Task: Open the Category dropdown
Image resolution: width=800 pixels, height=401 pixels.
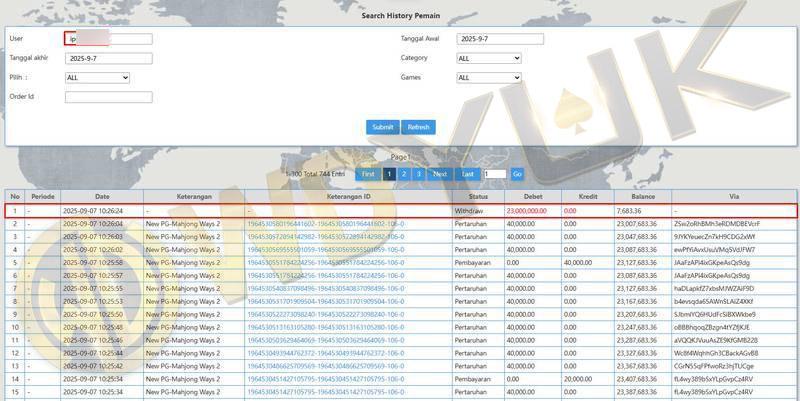Action: pyautogui.click(x=489, y=58)
